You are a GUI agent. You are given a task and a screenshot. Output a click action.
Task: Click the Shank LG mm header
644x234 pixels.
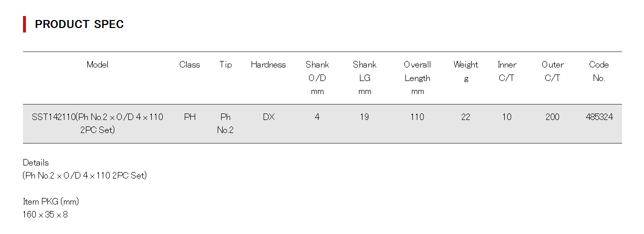pos(364,77)
